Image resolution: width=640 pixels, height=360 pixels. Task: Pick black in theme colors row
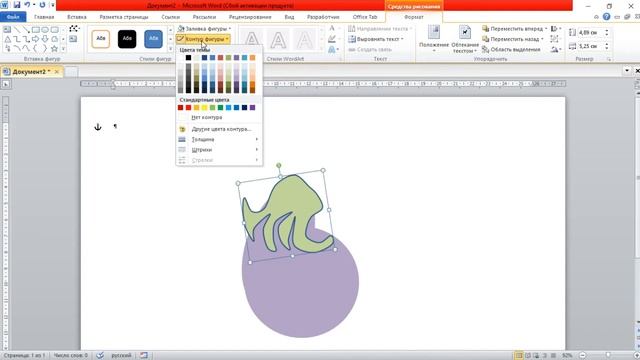(188, 58)
